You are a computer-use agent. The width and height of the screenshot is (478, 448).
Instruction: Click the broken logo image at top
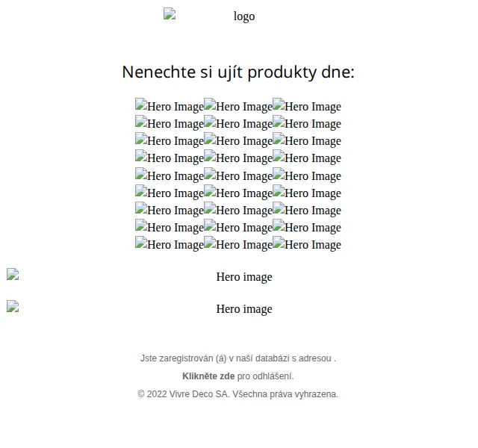tap(170, 13)
